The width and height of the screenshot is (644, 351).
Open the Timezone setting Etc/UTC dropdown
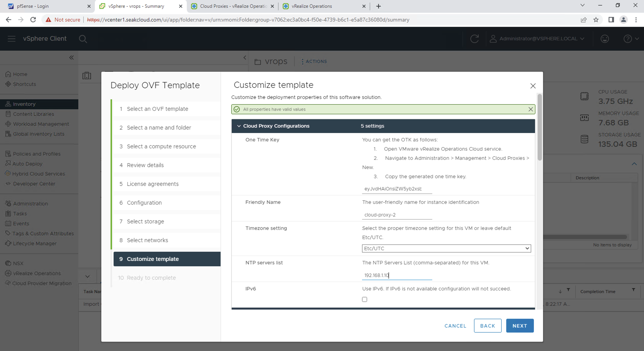[x=446, y=248]
